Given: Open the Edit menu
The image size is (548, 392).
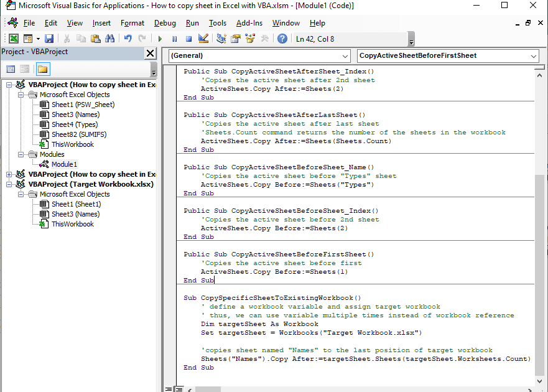Looking at the screenshot, I should 50,23.
